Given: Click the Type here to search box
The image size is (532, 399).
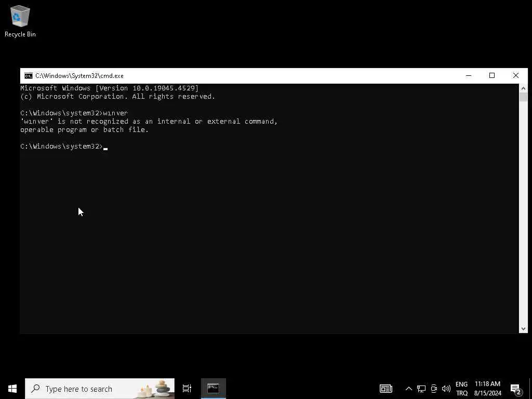Looking at the screenshot, I should (100, 389).
